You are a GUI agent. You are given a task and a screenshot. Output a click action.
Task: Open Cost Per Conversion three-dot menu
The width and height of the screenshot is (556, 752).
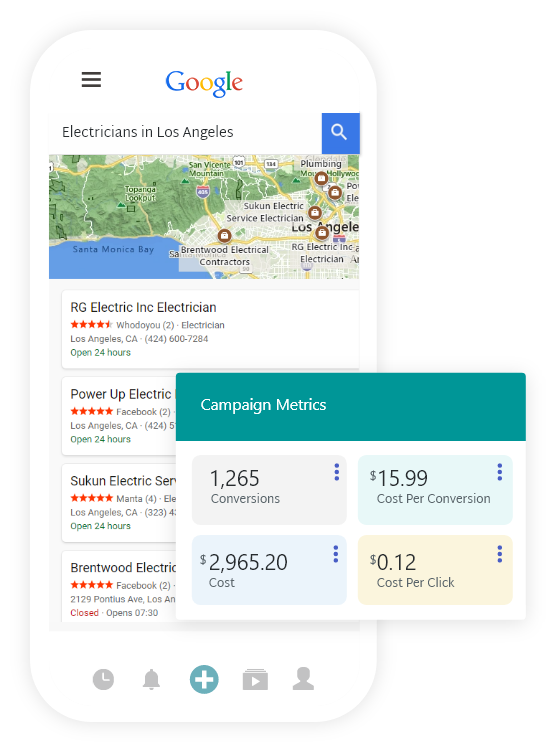tap(499, 472)
